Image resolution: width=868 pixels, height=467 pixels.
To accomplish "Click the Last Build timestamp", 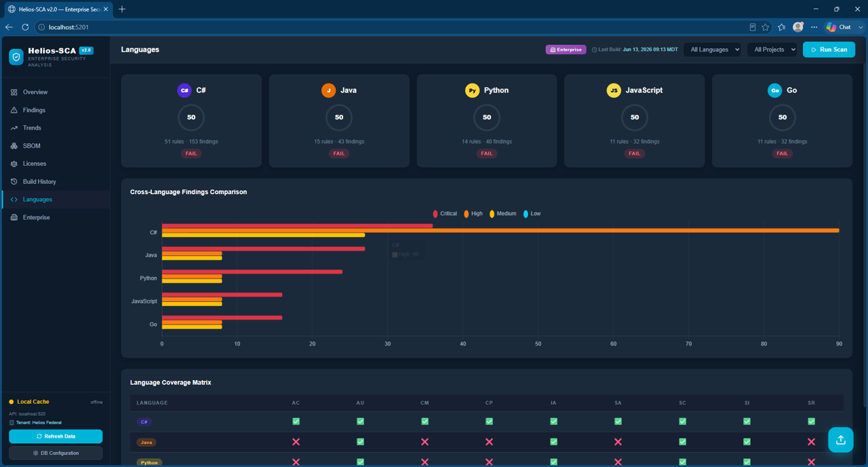I will 635,50.
